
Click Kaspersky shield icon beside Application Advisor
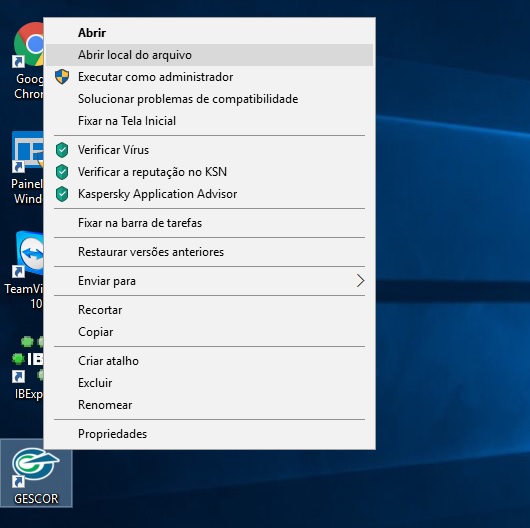(62, 194)
